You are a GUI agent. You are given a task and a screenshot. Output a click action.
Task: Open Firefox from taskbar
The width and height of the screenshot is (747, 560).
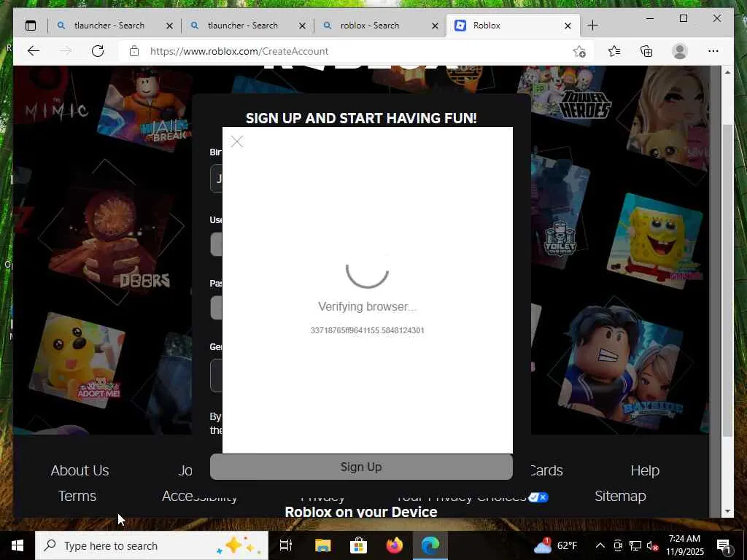pyautogui.click(x=394, y=545)
